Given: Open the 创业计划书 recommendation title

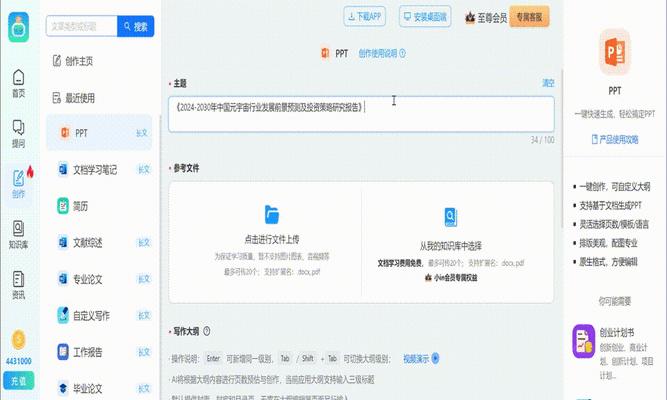Looking at the screenshot, I should (617, 333).
